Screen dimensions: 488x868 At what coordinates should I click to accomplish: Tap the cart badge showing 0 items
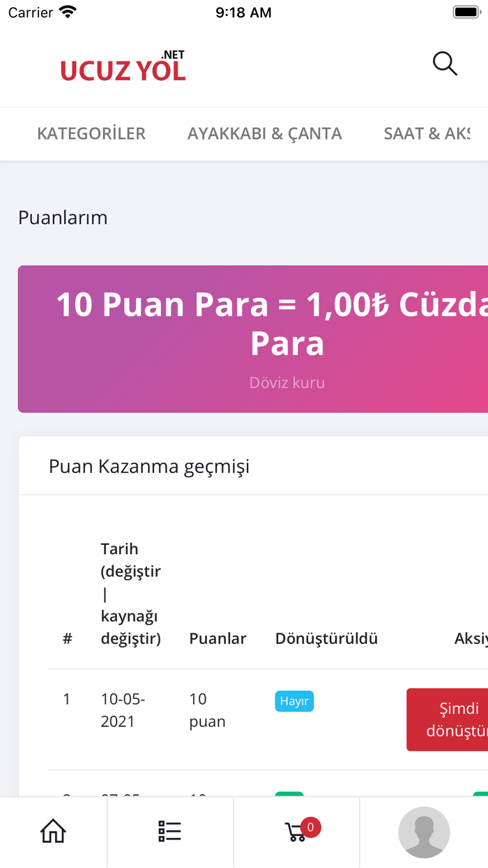(312, 828)
